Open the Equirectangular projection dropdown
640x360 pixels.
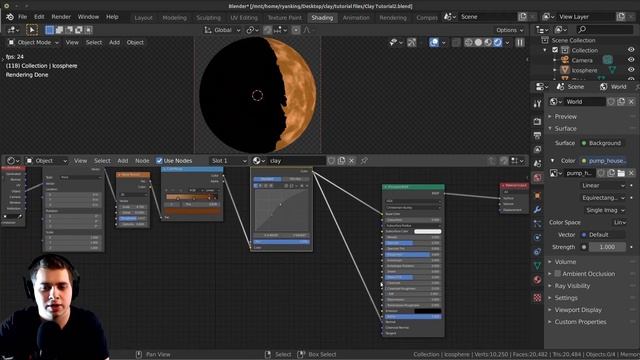602,198
